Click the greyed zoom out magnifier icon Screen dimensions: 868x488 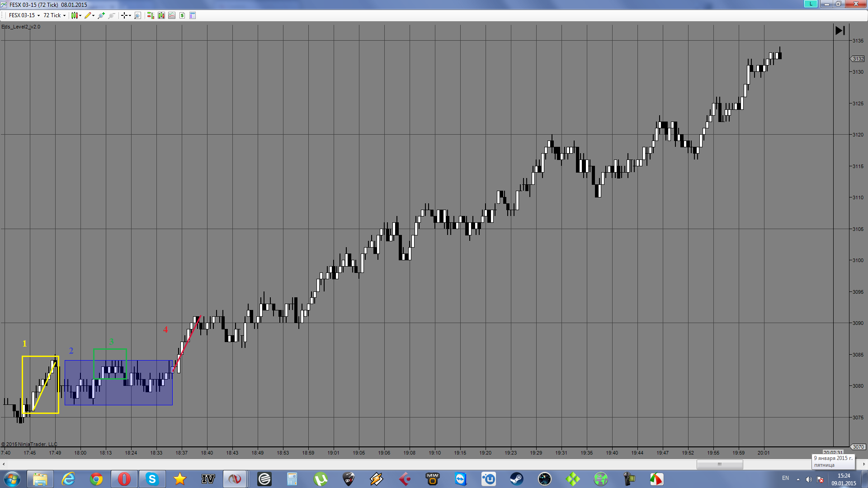pyautogui.click(x=112, y=15)
